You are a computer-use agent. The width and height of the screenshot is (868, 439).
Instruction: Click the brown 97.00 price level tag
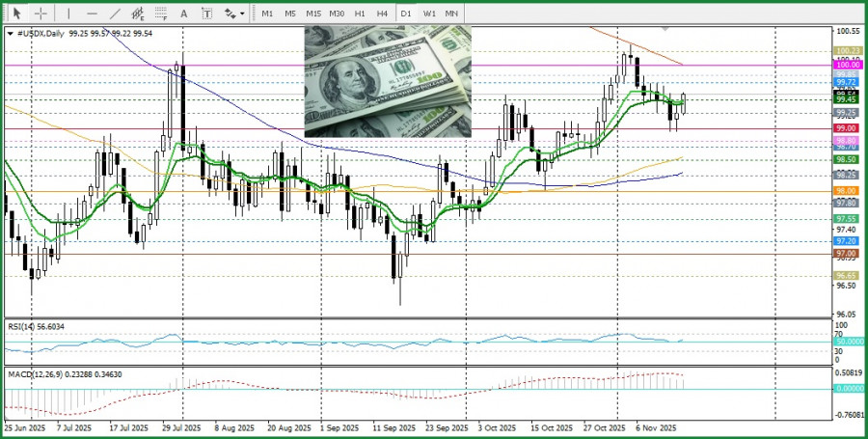pos(847,254)
